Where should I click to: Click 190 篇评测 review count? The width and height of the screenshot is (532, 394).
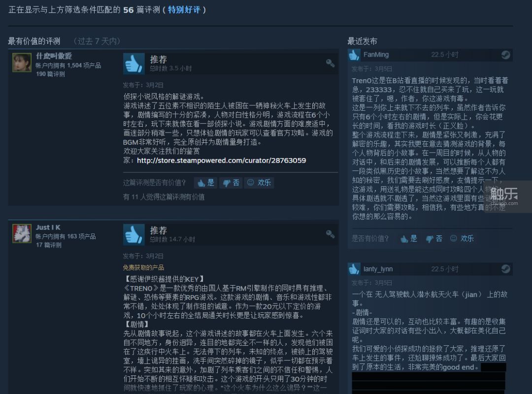(x=50, y=74)
